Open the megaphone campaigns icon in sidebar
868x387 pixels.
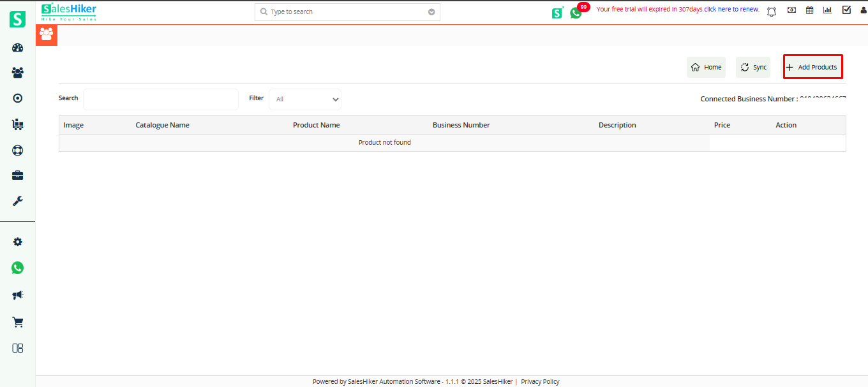17,294
